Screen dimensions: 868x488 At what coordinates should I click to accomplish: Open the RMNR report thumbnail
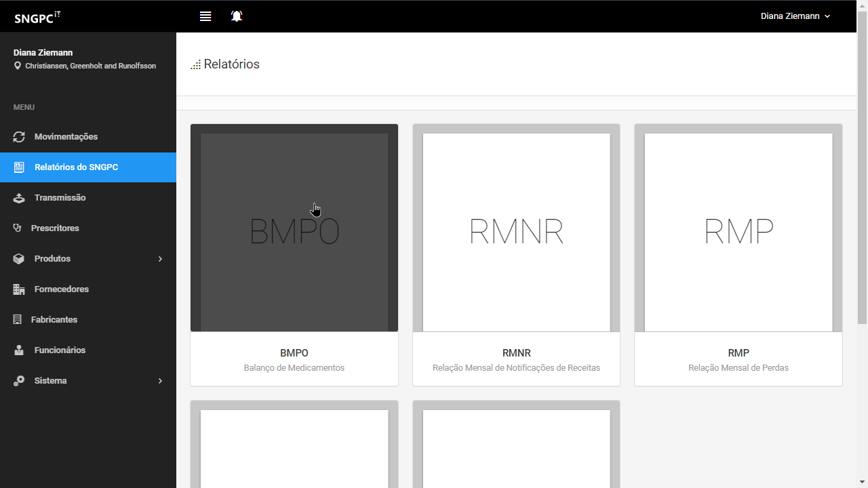(516, 228)
